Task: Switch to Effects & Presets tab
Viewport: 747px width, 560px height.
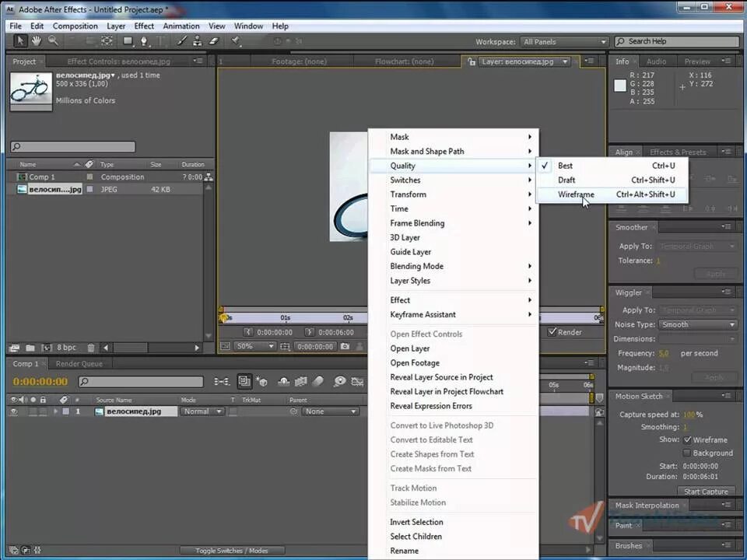Action: point(678,152)
